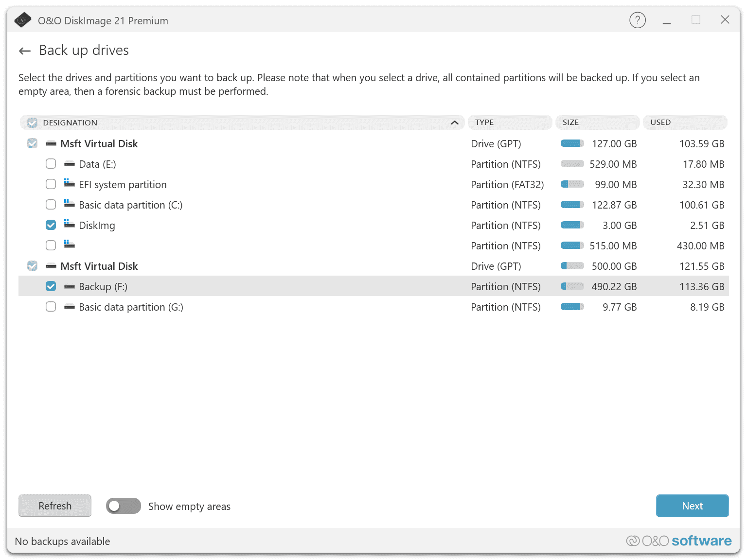Check the Data (E:) partition checkbox
Screen dimensions: 747x560
point(51,164)
